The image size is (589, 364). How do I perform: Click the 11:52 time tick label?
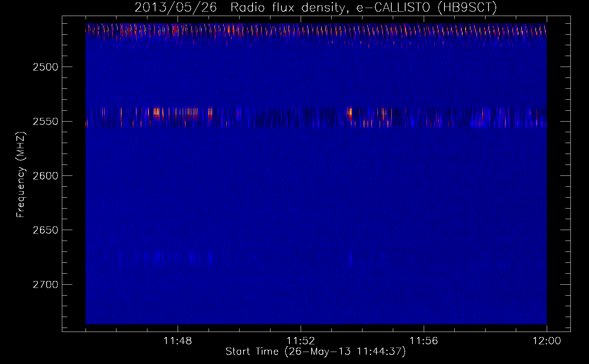pyautogui.click(x=301, y=341)
